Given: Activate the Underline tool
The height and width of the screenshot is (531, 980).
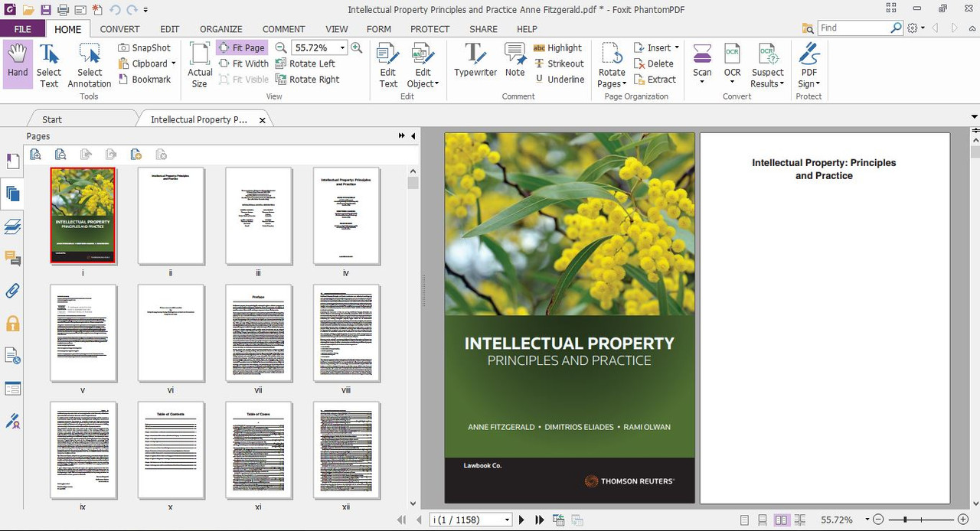Looking at the screenshot, I should (559, 79).
